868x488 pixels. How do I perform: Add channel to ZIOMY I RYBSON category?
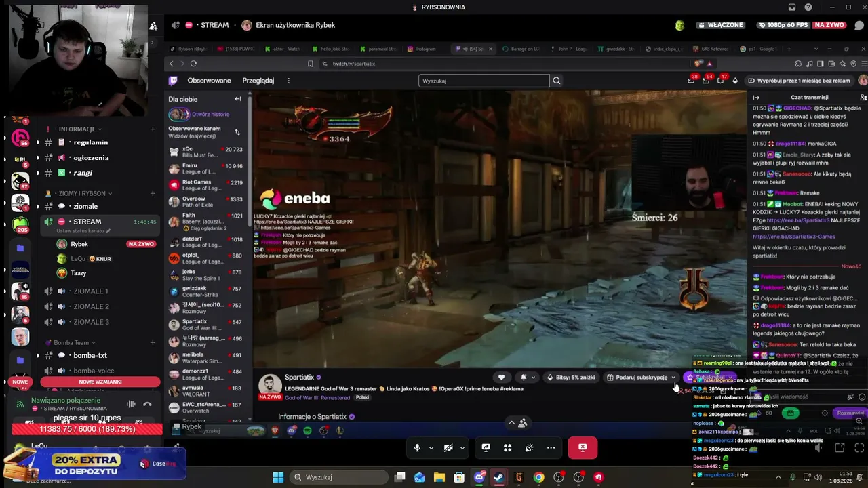[153, 193]
